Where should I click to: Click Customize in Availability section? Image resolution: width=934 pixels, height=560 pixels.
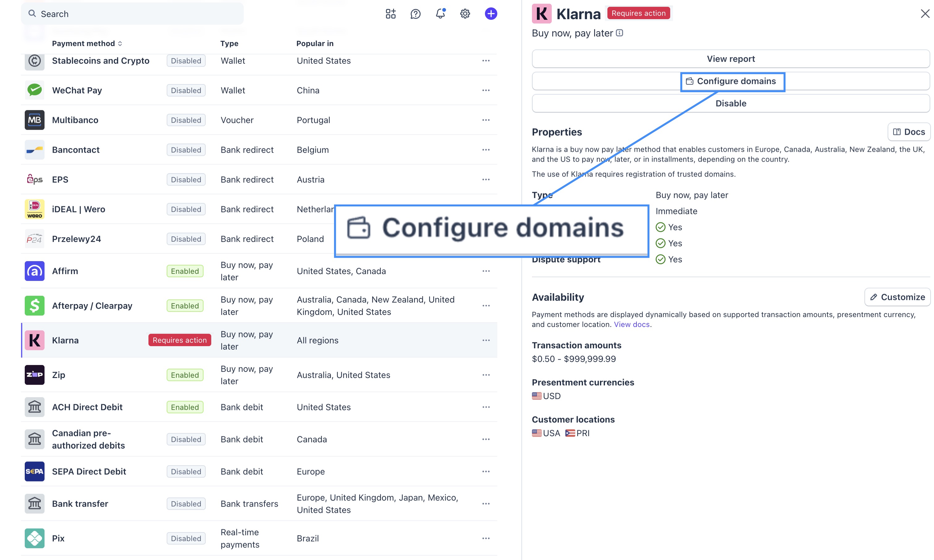[x=897, y=297]
